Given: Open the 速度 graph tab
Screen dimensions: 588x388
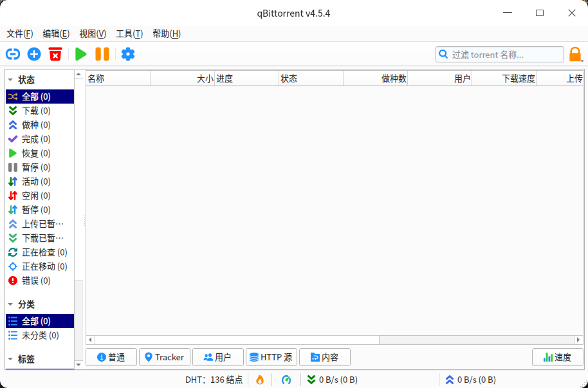Looking at the screenshot, I should 558,357.
